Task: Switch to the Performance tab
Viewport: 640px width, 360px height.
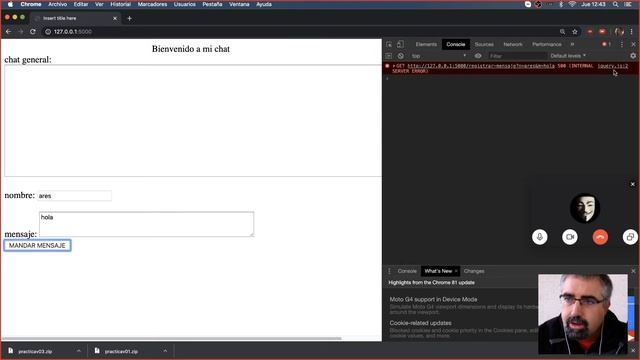Action: [x=547, y=44]
